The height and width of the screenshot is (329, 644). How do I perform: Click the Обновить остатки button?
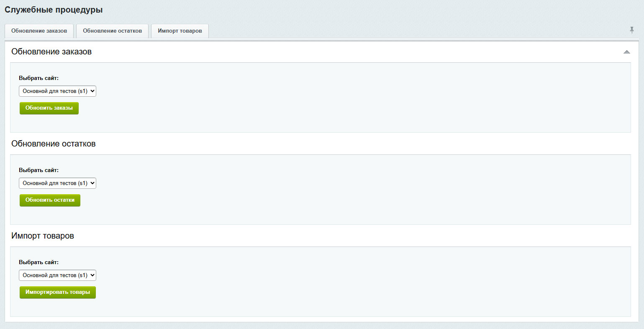click(x=50, y=200)
